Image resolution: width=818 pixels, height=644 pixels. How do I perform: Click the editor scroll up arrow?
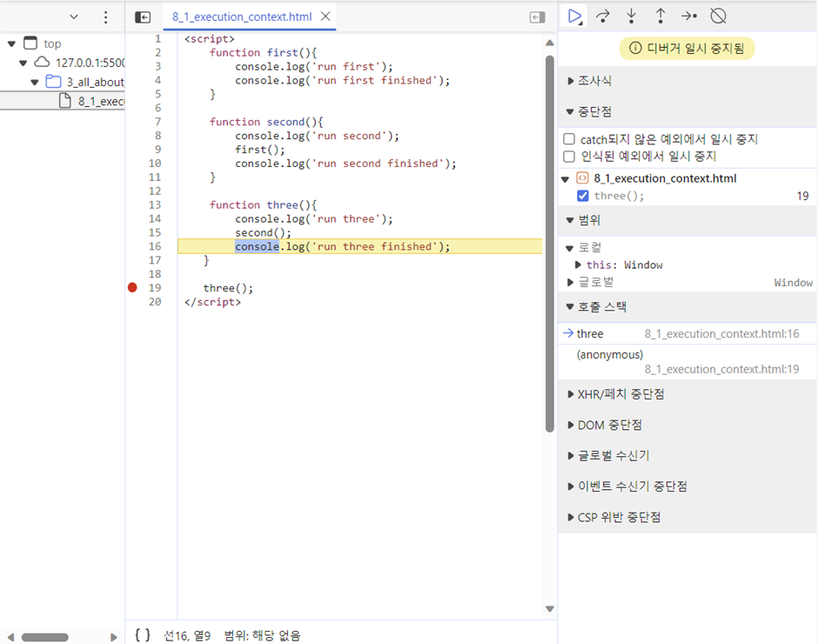(549, 43)
